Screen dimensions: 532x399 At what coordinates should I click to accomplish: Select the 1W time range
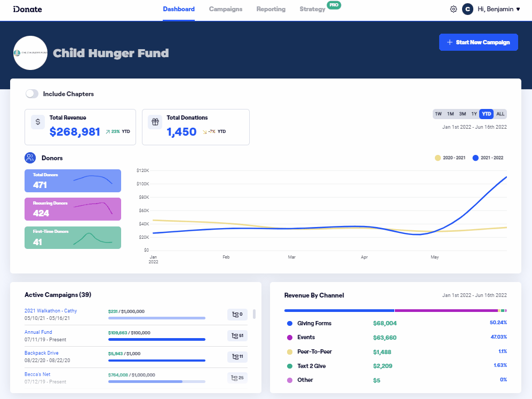(438, 114)
